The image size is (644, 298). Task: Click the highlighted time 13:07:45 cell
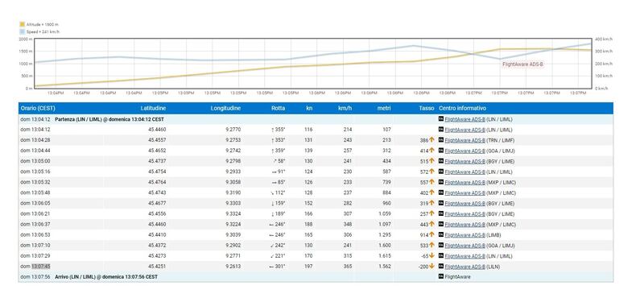tap(41, 267)
